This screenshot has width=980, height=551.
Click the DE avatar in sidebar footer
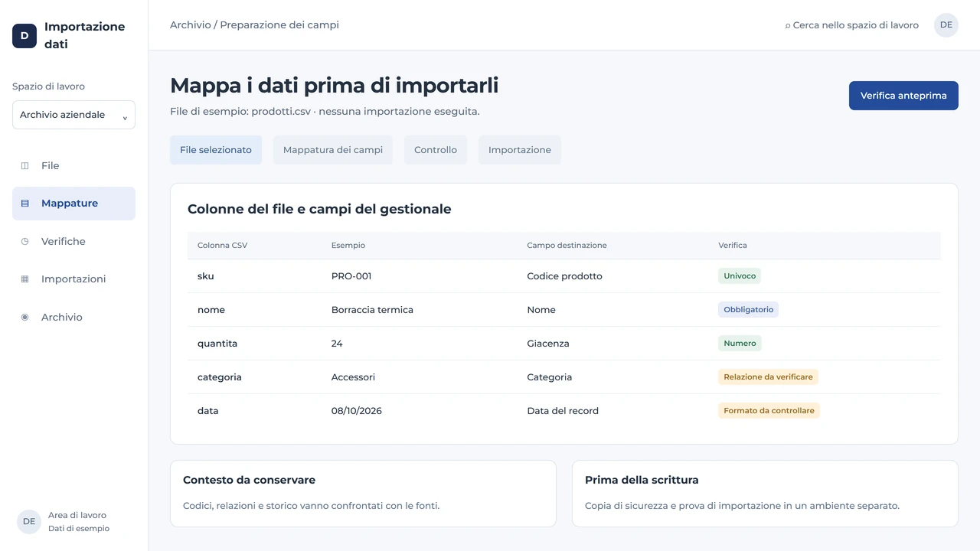click(29, 521)
